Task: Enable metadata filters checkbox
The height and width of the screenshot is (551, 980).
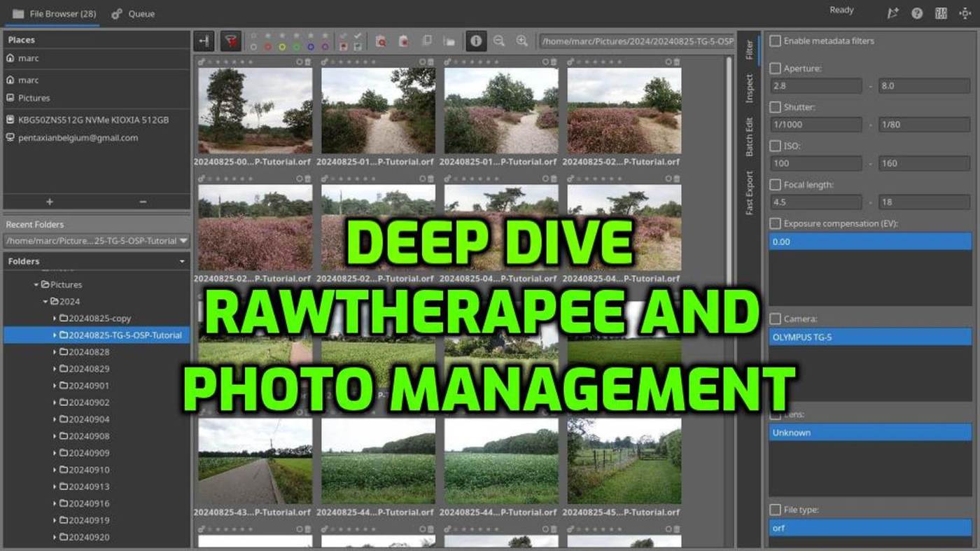Action: 775,41
